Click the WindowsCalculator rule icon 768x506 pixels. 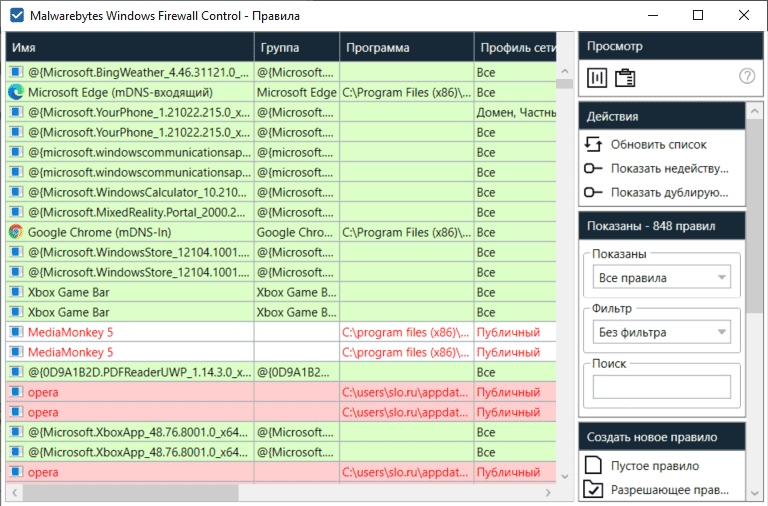coord(16,192)
